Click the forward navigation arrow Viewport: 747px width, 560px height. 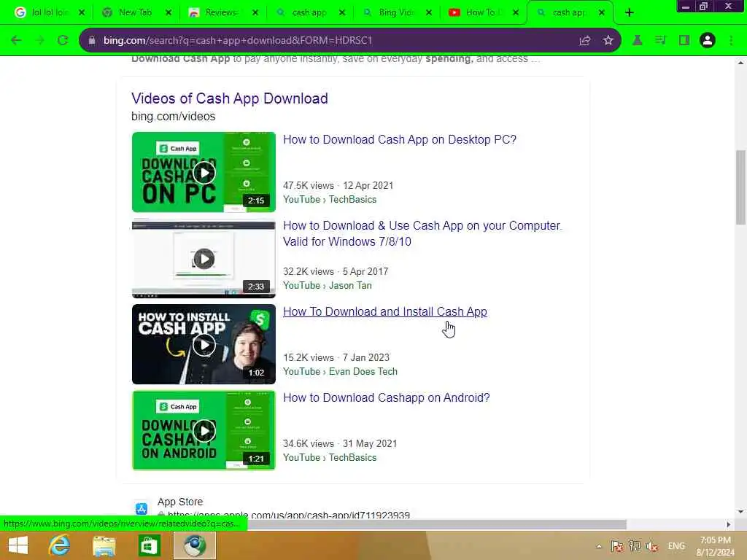39,41
